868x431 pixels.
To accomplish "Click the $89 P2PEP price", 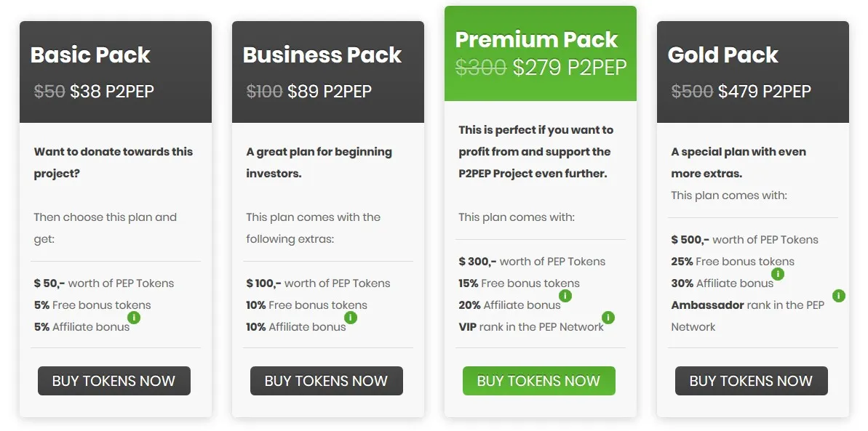I will point(330,92).
